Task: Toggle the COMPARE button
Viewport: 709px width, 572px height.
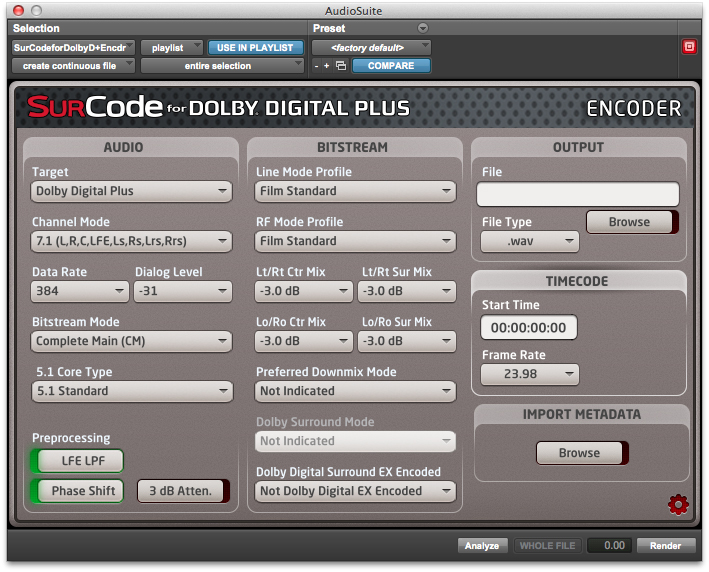Action: click(x=391, y=66)
